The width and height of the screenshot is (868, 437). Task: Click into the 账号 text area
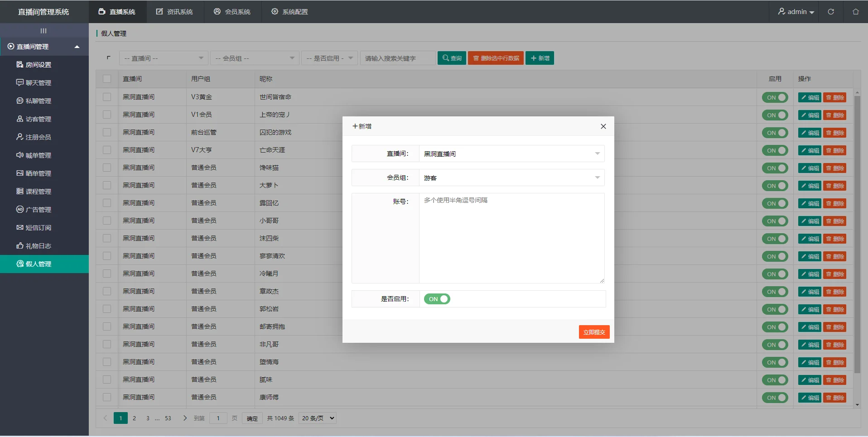click(511, 238)
